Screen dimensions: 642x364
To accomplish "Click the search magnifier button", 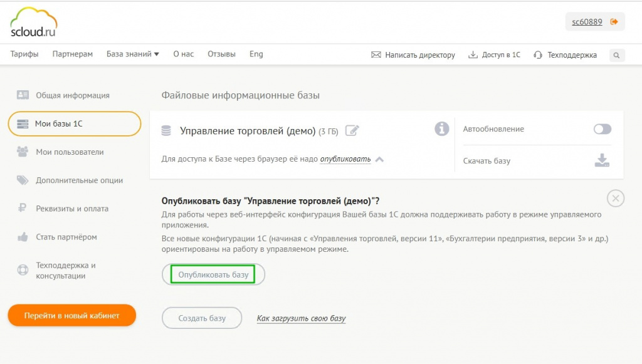I will pyautogui.click(x=617, y=55).
